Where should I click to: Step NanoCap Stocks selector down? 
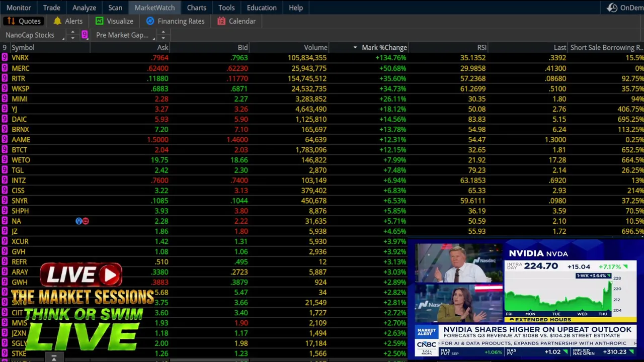[x=72, y=38]
